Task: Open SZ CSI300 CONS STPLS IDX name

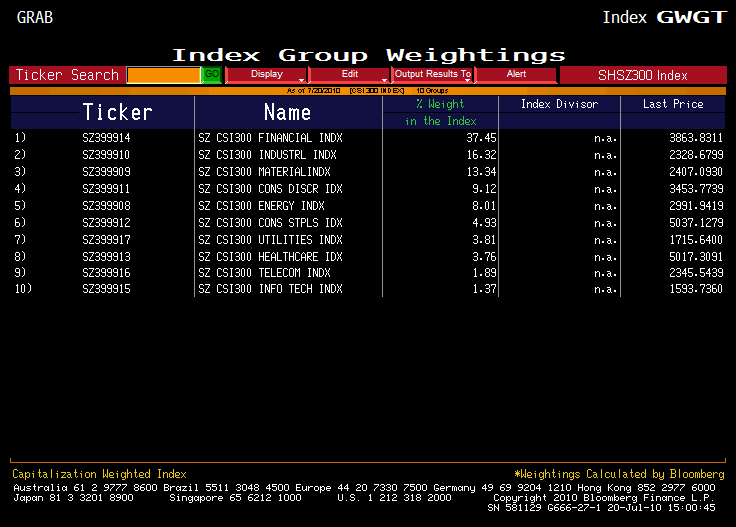Action: [270, 222]
